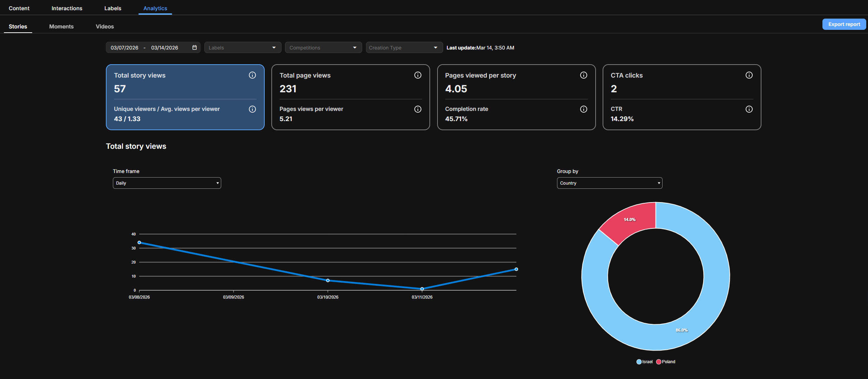The width and height of the screenshot is (868, 379).
Task: Open the Creation Type dropdown
Action: (x=404, y=48)
